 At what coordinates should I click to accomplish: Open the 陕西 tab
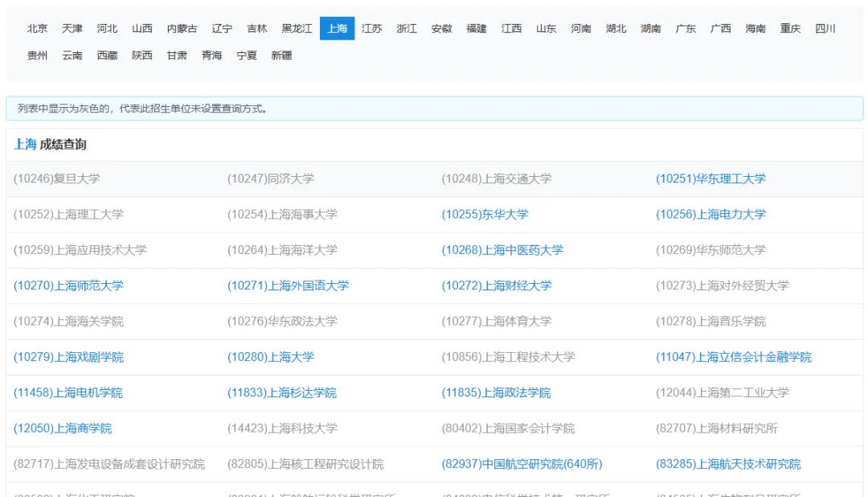point(141,55)
